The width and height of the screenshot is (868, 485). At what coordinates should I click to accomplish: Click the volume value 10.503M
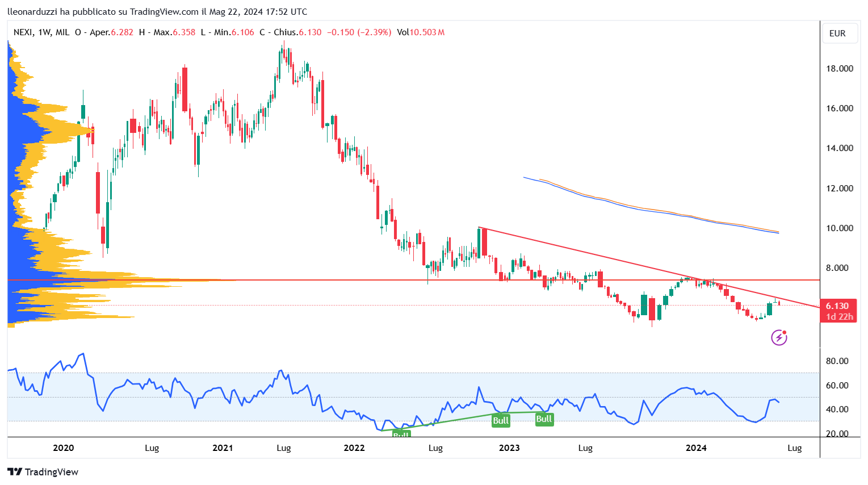tap(427, 32)
